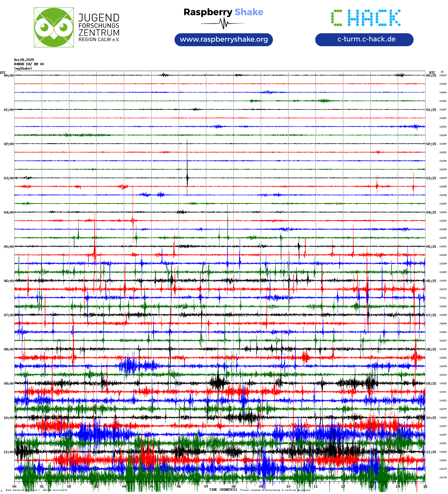Click the 06:00 UTC row label on left

(9, 281)
